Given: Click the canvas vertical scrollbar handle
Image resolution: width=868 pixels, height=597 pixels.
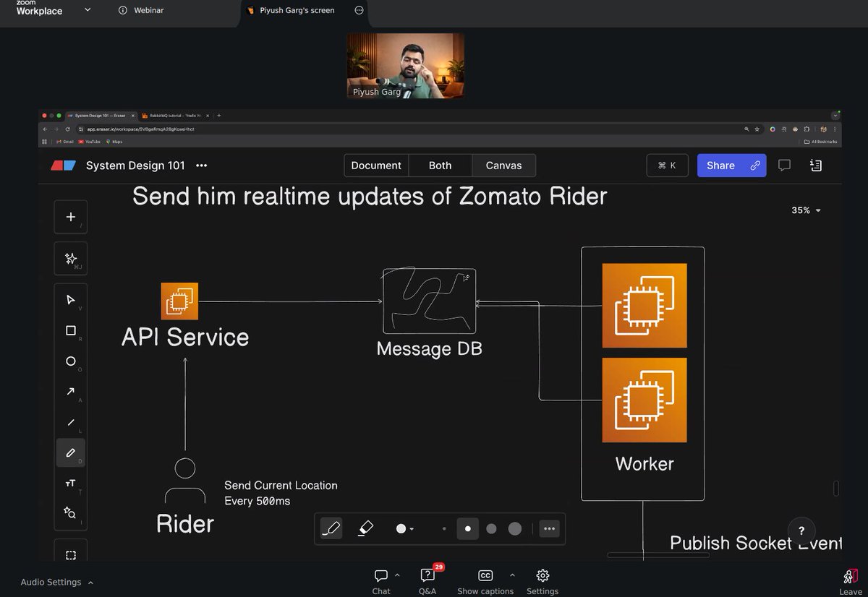Looking at the screenshot, I should [x=836, y=489].
